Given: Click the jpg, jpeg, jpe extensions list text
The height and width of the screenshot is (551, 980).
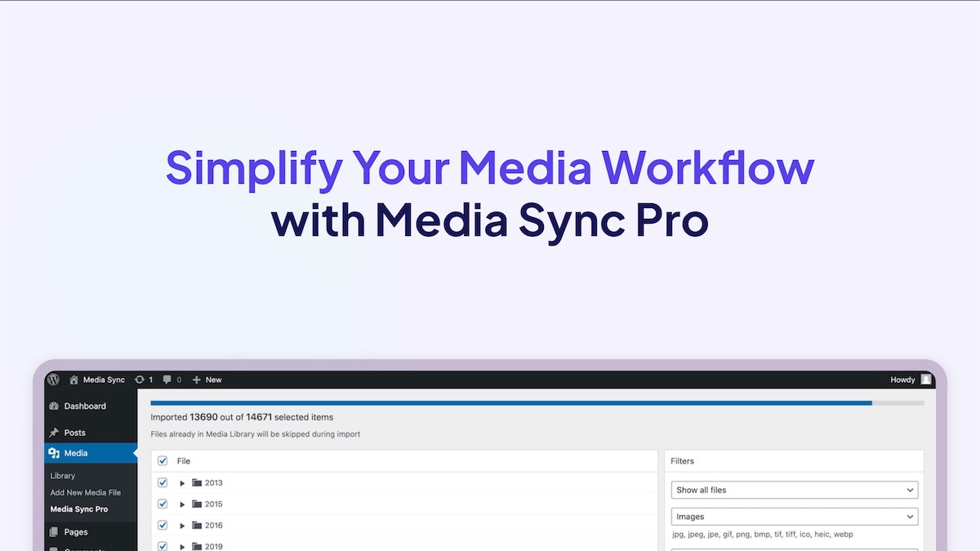Looking at the screenshot, I should [762, 535].
